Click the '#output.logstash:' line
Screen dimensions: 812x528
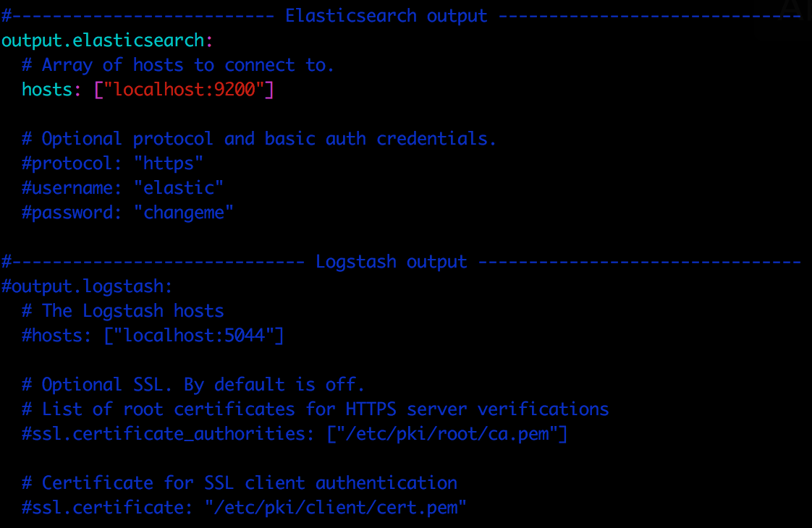tap(87, 286)
